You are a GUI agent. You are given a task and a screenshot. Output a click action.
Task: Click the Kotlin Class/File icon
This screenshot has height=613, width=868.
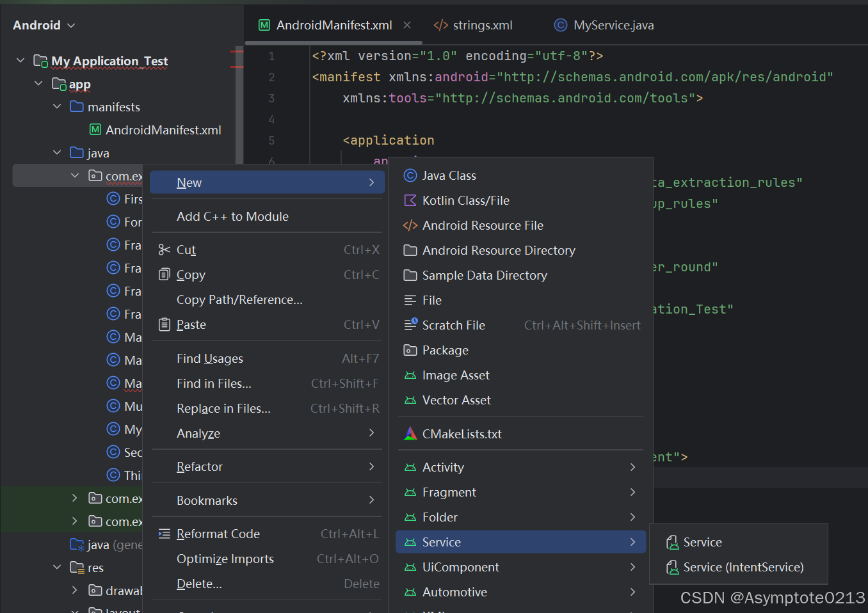pos(410,200)
